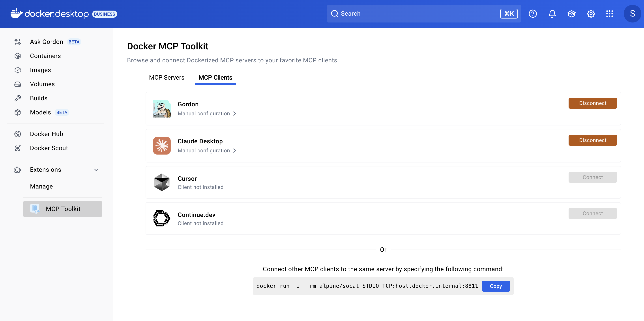The height and width of the screenshot is (321, 644).
Task: Click the Claude Desktop client name
Action: (200, 141)
